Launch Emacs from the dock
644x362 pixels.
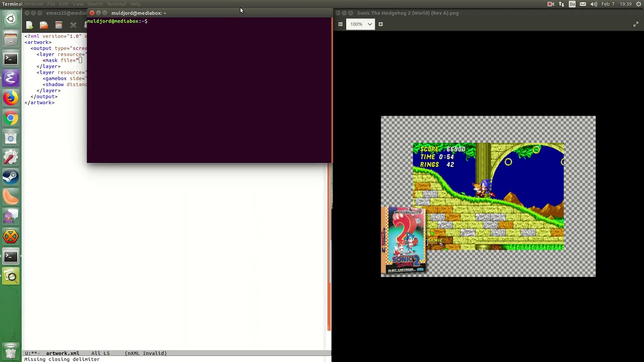pyautogui.click(x=11, y=78)
